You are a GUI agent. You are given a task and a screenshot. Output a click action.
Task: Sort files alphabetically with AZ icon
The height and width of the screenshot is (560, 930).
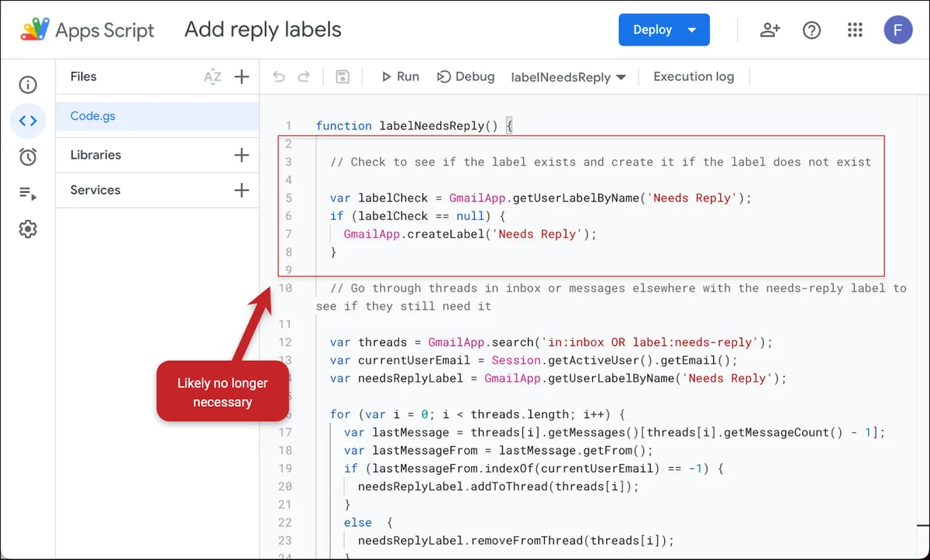coord(212,77)
